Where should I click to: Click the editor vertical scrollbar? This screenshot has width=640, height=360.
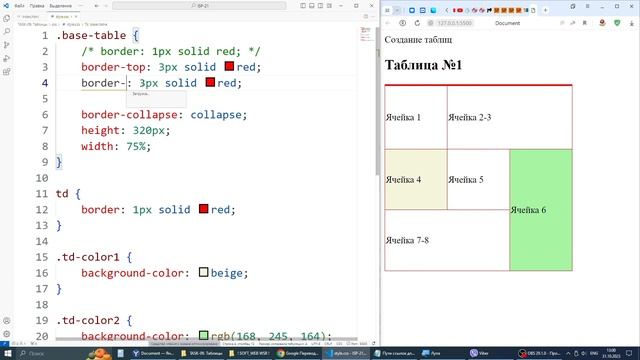tap(378, 102)
